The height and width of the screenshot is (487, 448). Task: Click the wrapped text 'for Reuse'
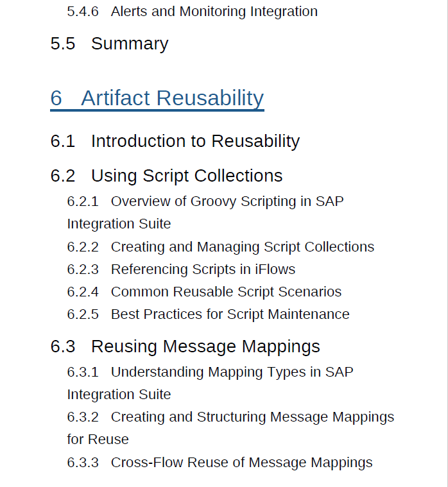point(98,440)
